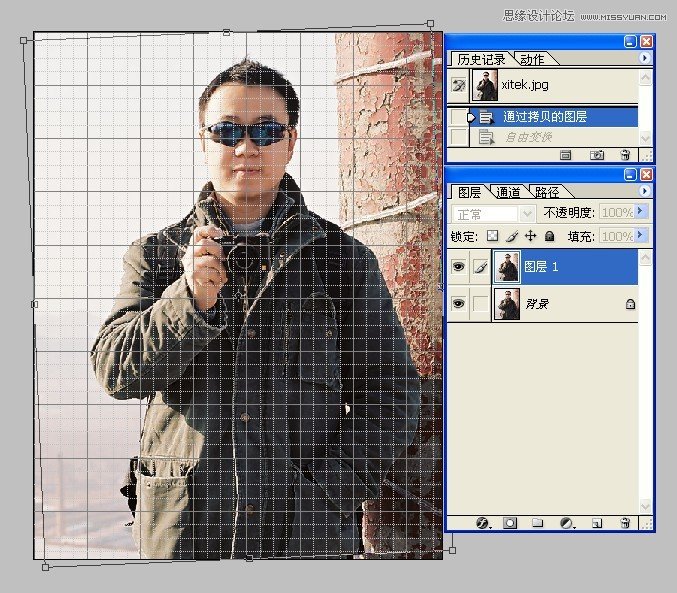Select the xitek.jpg snapshot name
This screenshot has height=593, width=677.
[525, 85]
